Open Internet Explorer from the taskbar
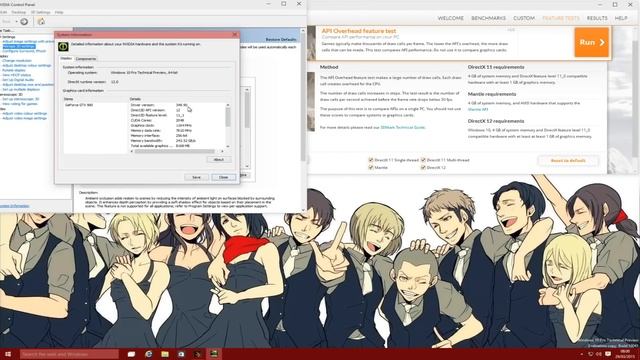The width and height of the screenshot is (640, 360). (148, 354)
